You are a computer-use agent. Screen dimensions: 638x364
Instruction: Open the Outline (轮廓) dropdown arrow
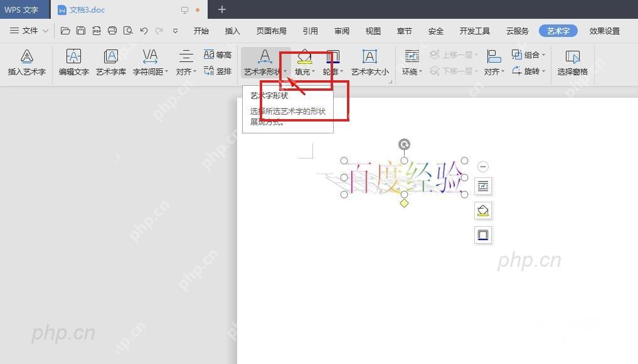pyautogui.click(x=342, y=72)
